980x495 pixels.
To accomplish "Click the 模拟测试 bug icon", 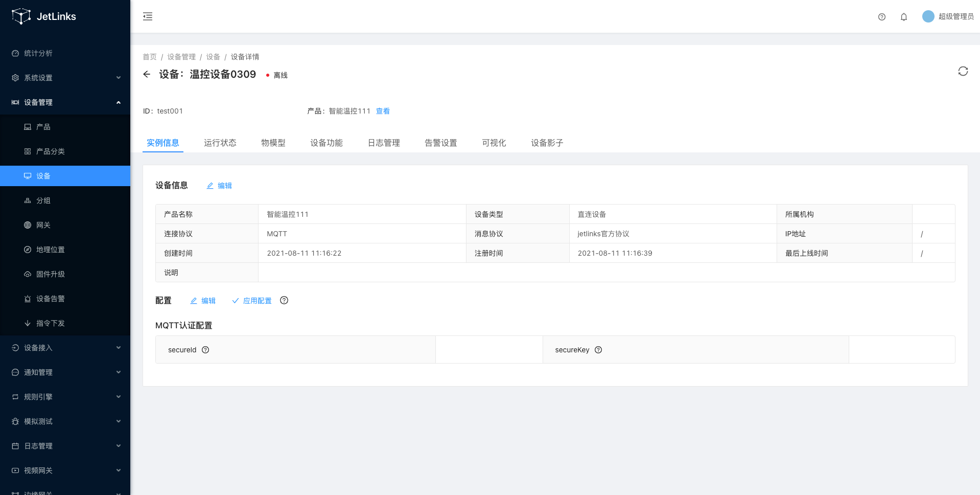I will click(x=15, y=421).
